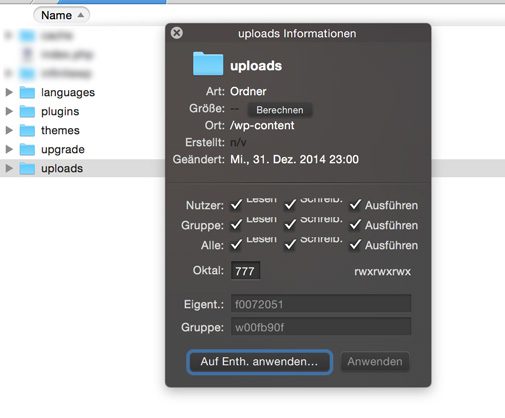Expand the languages folder
The width and height of the screenshot is (505, 418).
pos(9,92)
